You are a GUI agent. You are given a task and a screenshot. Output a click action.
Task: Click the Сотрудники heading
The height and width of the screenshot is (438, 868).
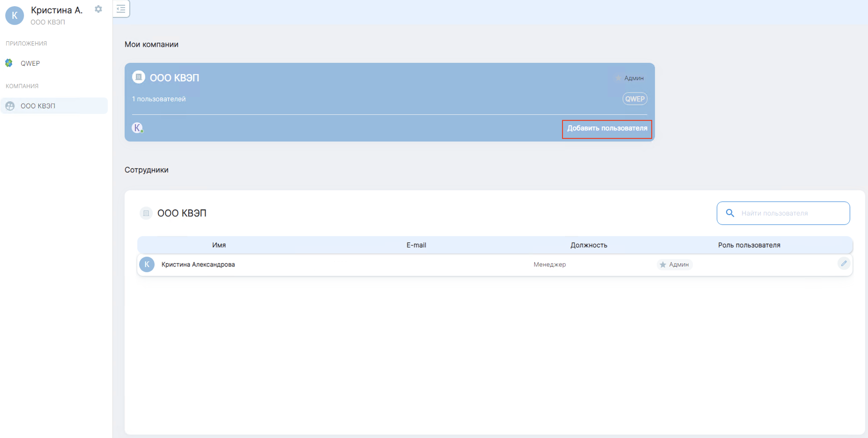(x=146, y=170)
